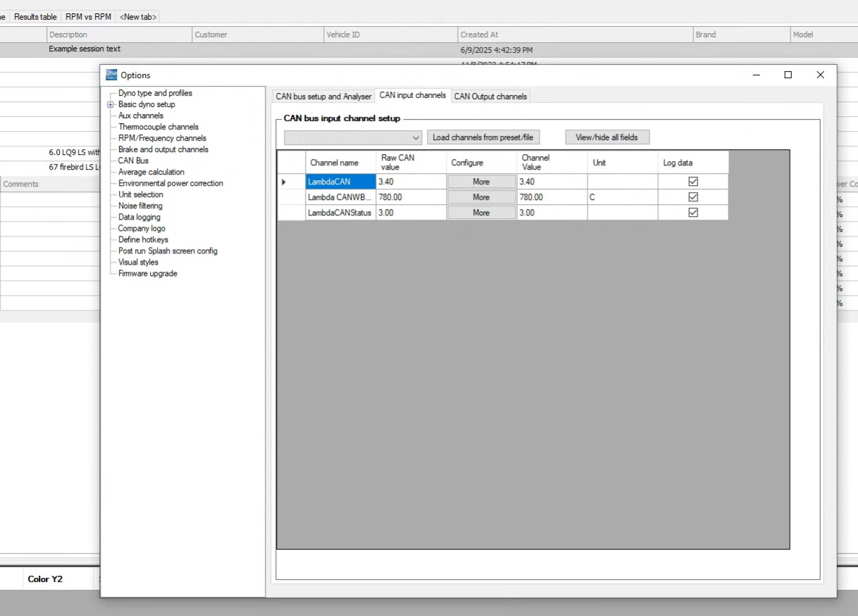Screen dimensions: 858x616
Task: Select Firmware upgrade in the tree
Action: point(147,273)
